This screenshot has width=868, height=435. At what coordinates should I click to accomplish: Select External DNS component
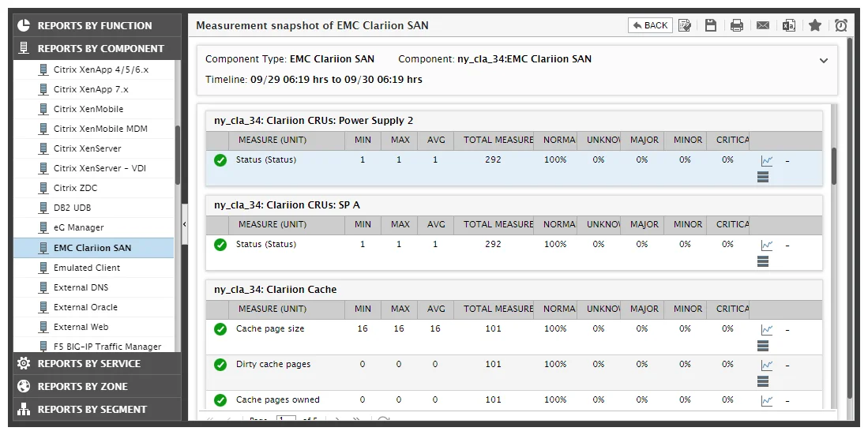click(x=93, y=288)
